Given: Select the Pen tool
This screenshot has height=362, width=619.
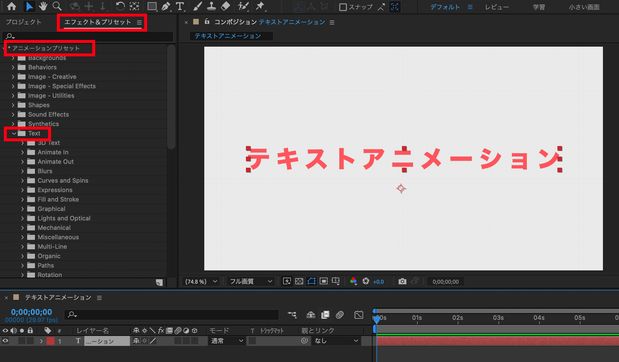Looking at the screenshot, I should click(x=166, y=6).
